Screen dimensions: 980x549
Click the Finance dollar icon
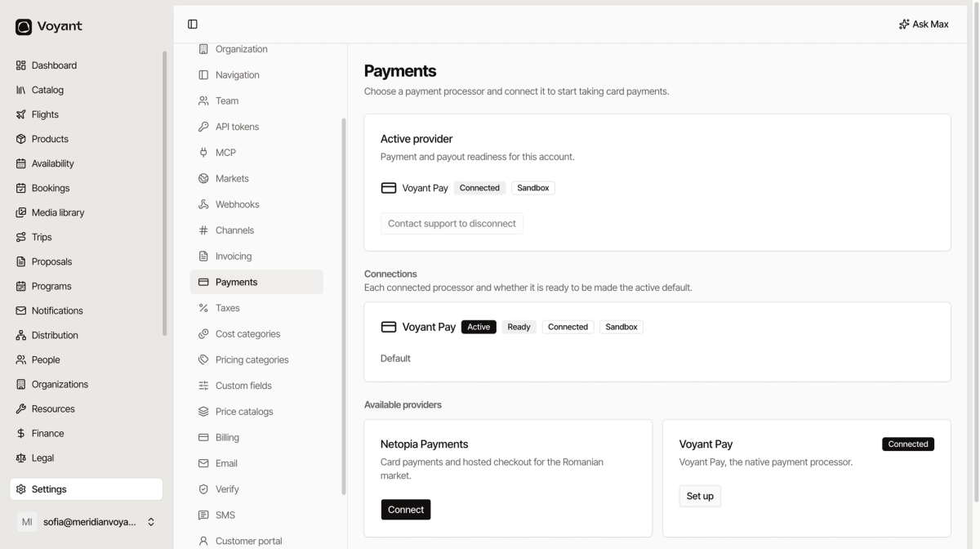tap(21, 433)
